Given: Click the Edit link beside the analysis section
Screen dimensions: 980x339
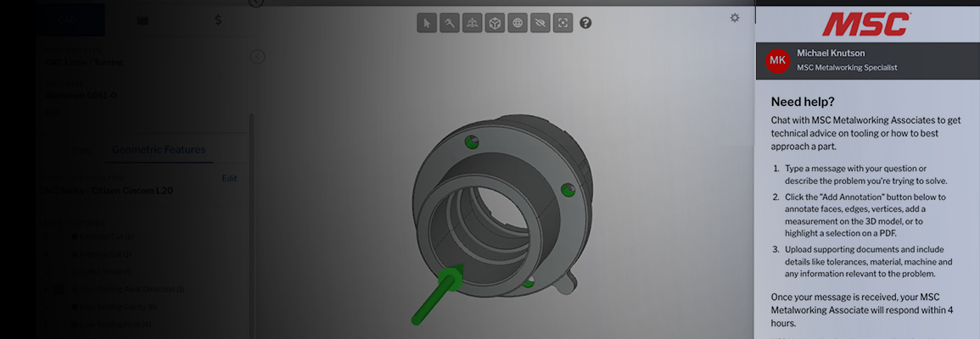Looking at the screenshot, I should [229, 179].
